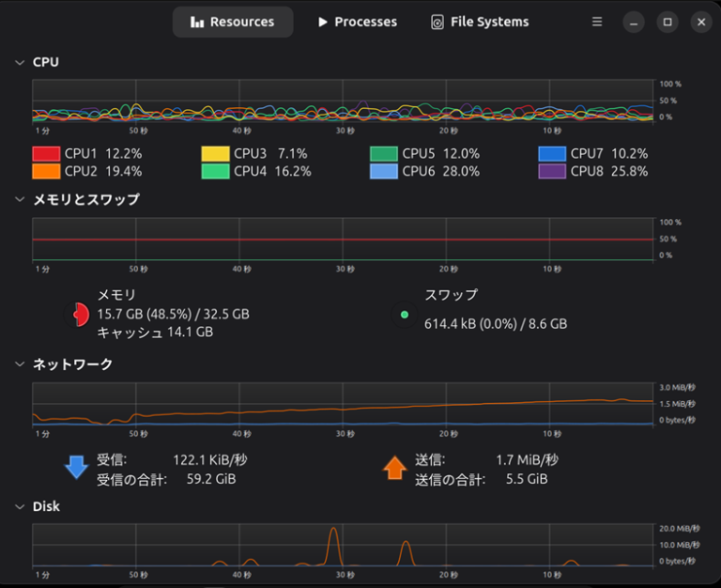Screen dimensions: 721x588
Task: Click the red memory pie chart icon
Action: [76, 315]
